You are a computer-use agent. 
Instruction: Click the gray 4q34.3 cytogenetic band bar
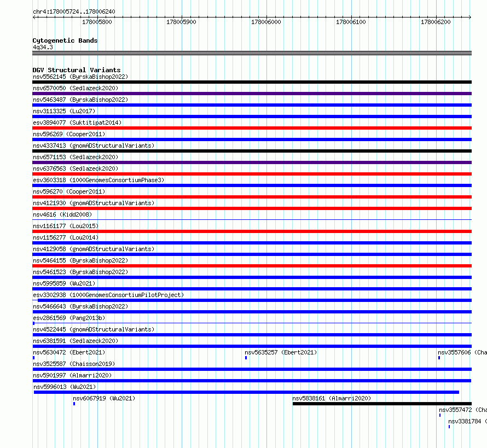point(252,53)
